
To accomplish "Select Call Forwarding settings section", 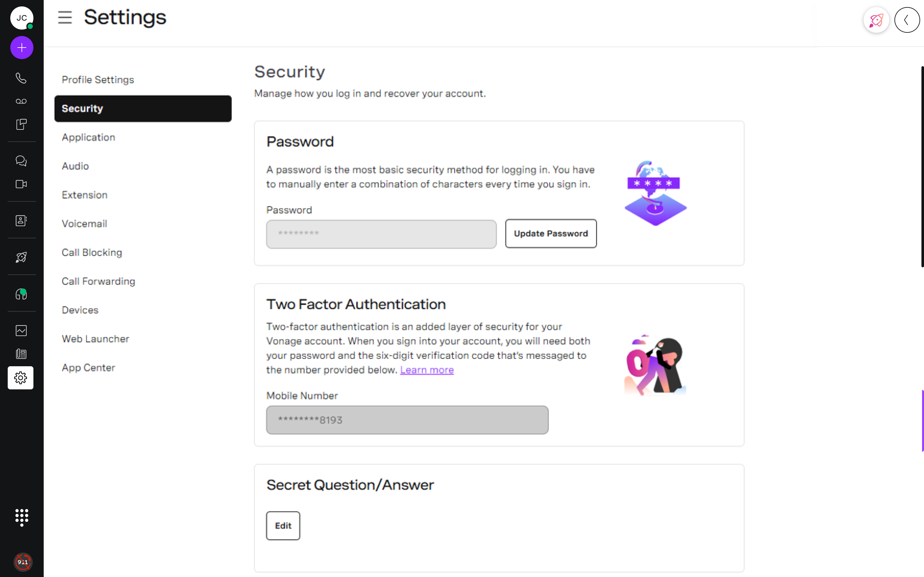I will pyautogui.click(x=98, y=281).
